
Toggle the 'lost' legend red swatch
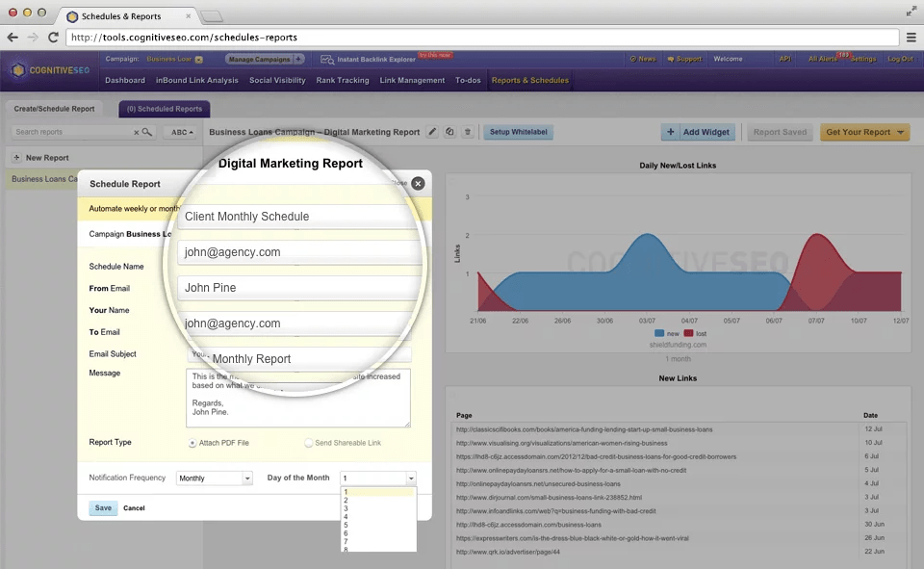tap(688, 333)
